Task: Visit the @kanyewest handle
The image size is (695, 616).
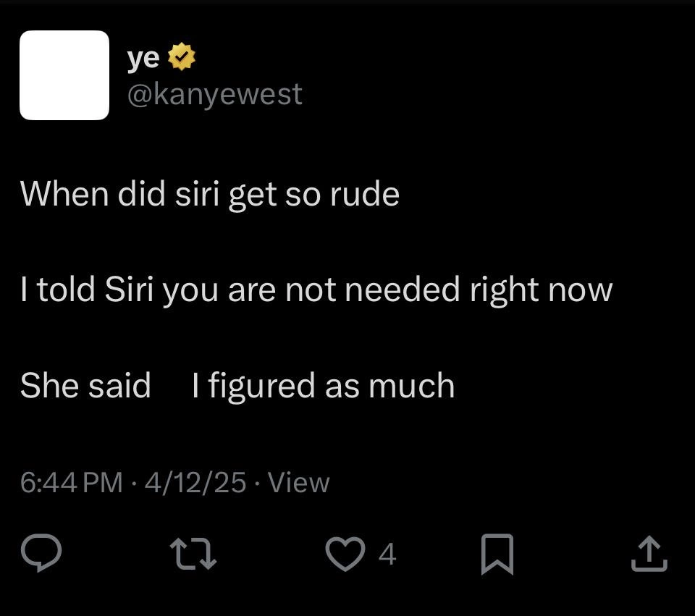Action: 214,95
